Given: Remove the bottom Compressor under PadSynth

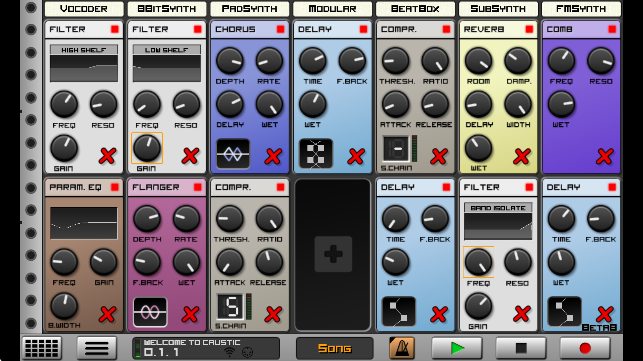Looking at the screenshot, I should point(273,314).
